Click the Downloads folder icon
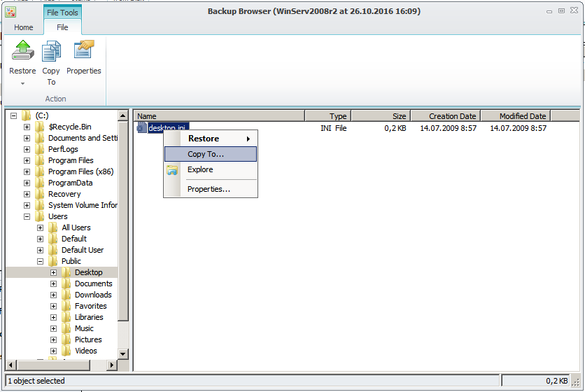This screenshot has width=585, height=392. tap(66, 295)
